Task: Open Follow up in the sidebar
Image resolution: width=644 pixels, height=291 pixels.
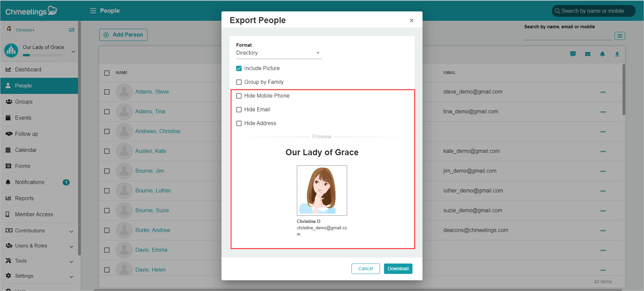Action: (39, 134)
